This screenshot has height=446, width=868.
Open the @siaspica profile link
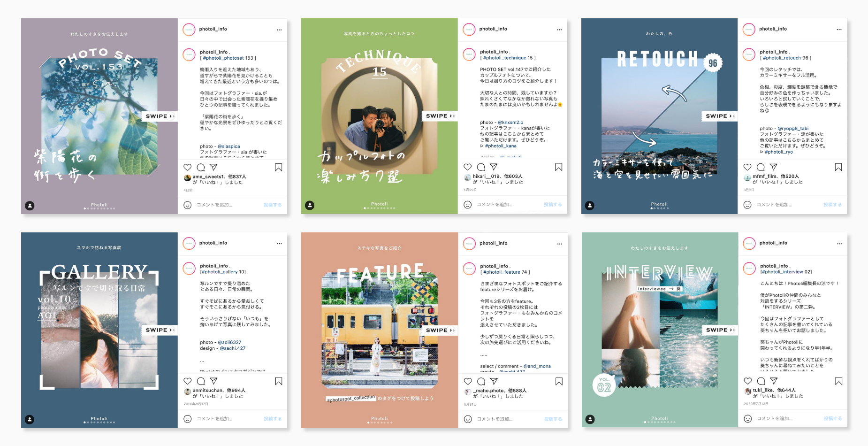coord(229,146)
